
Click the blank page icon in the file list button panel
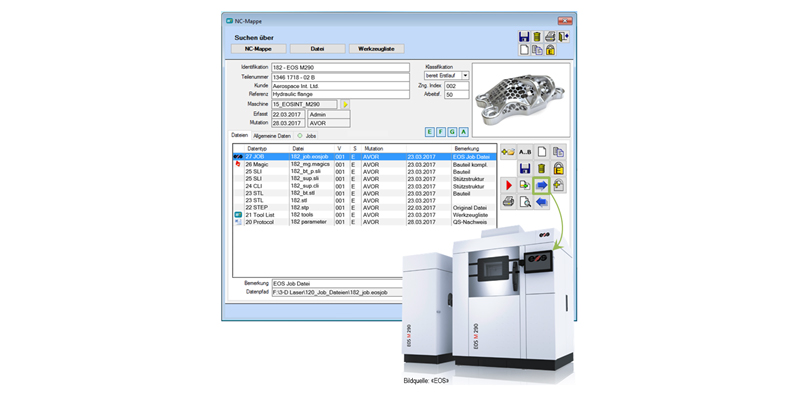[x=542, y=152]
